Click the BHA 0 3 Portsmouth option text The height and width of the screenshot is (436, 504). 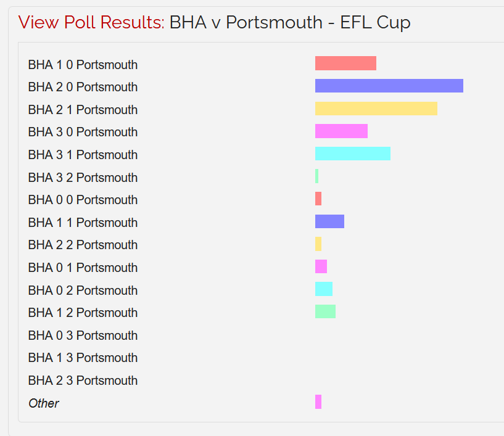pos(83,335)
